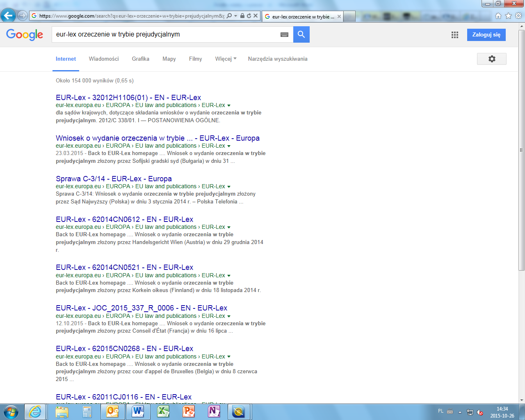Click the Stop (X) icon in address bar
The image size is (525, 420).
256,16
